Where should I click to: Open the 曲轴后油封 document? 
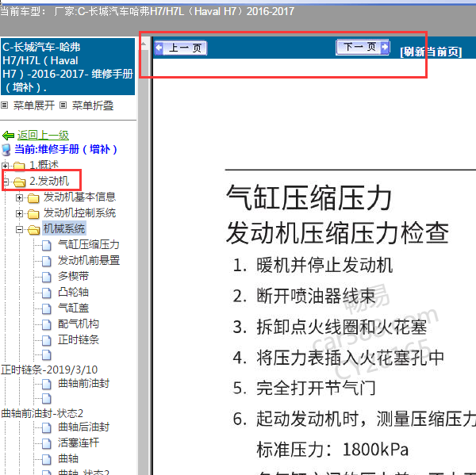click(x=84, y=427)
